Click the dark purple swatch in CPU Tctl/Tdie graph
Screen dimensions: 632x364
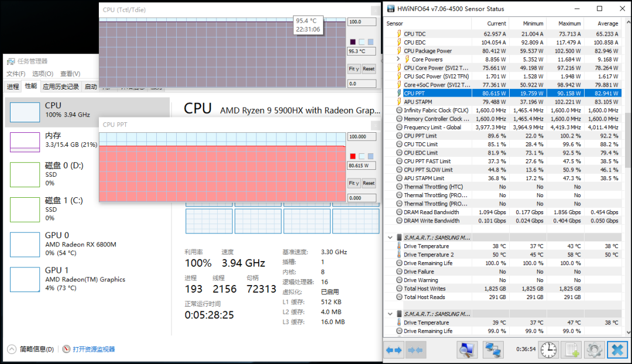click(x=353, y=42)
